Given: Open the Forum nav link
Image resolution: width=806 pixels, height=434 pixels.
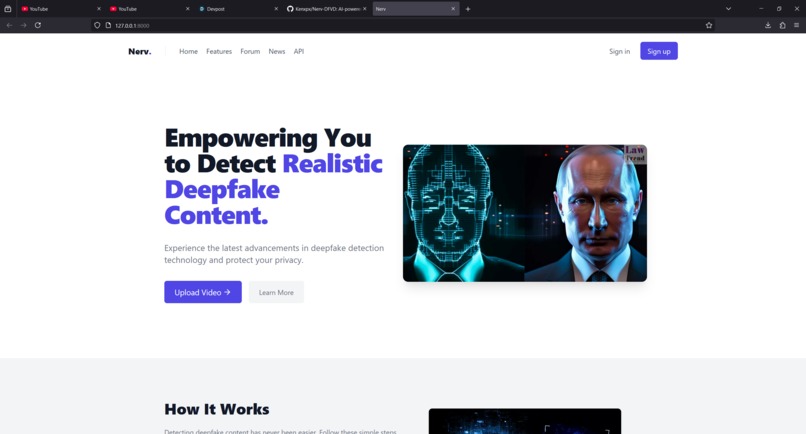Looking at the screenshot, I should pyautogui.click(x=250, y=51).
